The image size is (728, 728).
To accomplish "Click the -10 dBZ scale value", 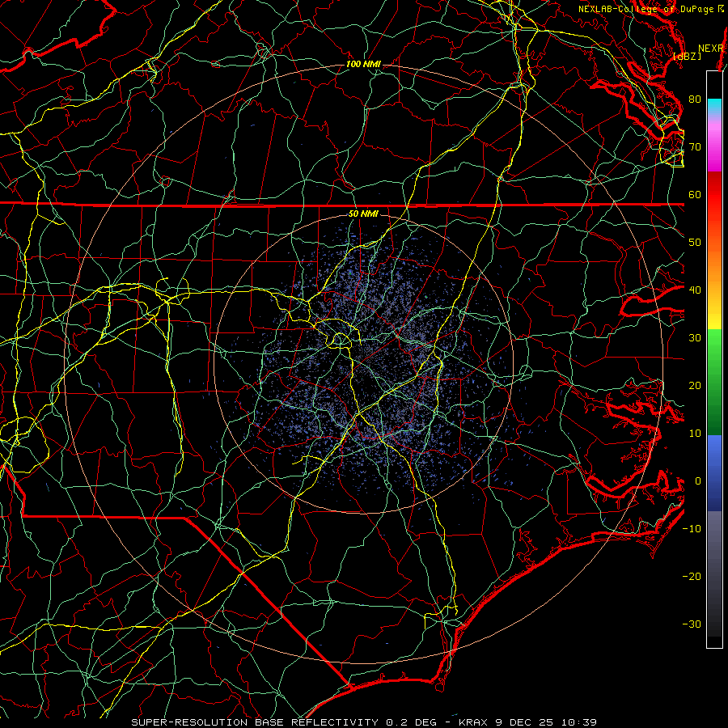I will tap(692, 528).
